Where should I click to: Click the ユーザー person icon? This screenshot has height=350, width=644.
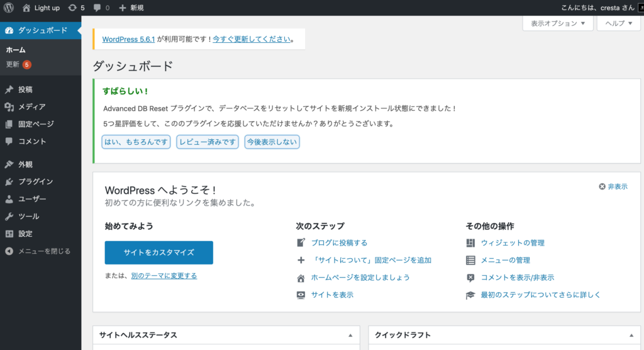click(x=9, y=199)
